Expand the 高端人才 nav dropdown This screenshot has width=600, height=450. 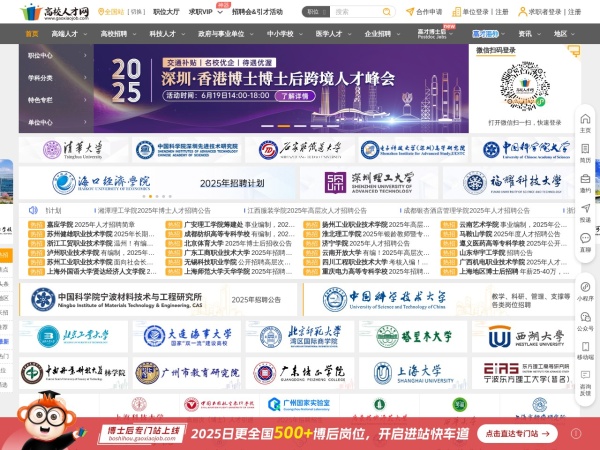click(85, 34)
